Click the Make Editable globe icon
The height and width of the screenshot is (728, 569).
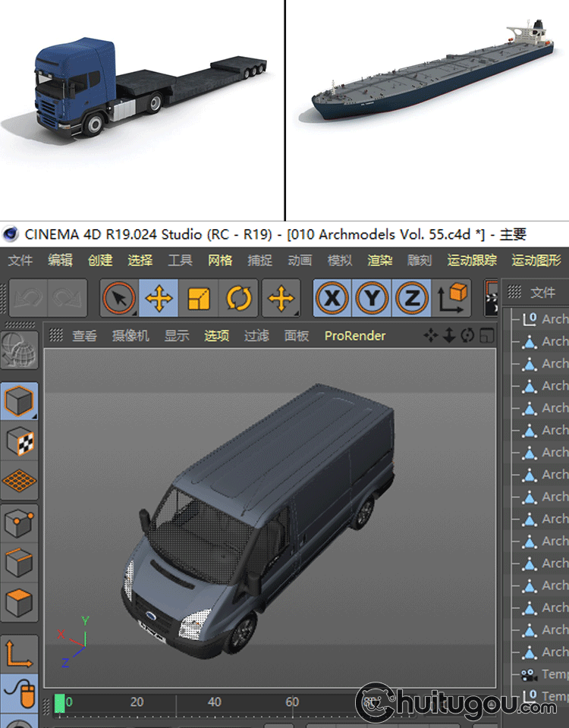(x=19, y=350)
